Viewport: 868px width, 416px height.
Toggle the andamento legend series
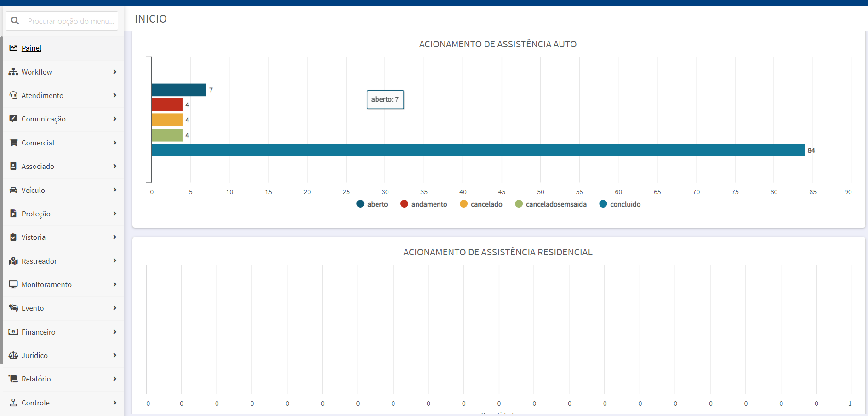[x=423, y=204]
